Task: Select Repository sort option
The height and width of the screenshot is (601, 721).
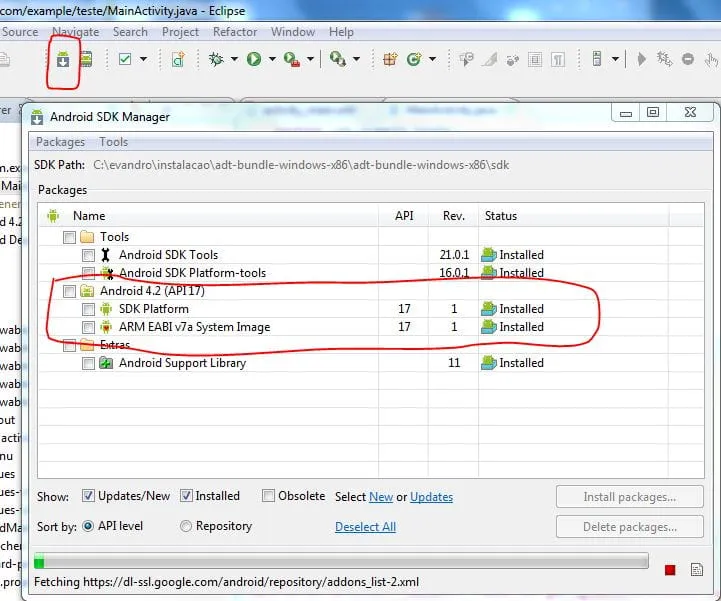Action: click(x=186, y=526)
